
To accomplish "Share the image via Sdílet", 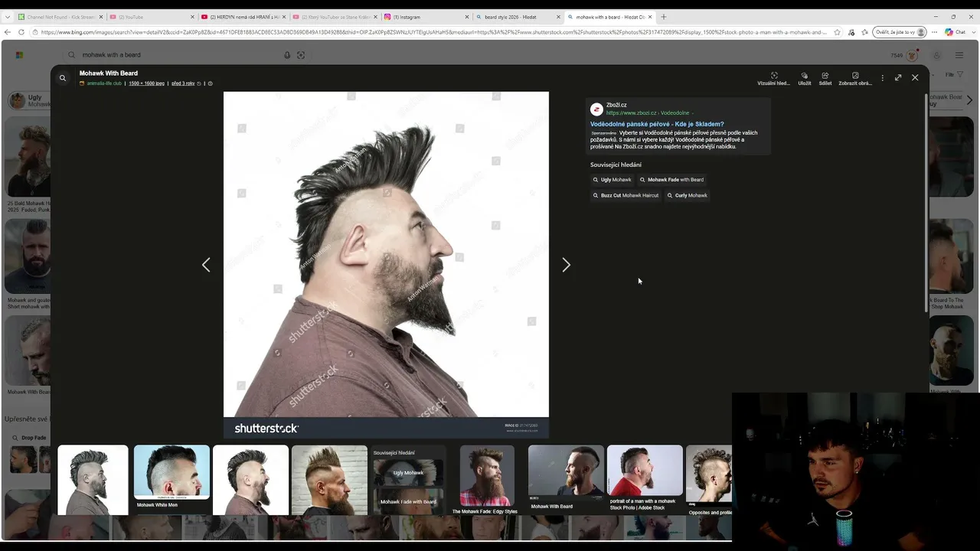I will 825,79.
